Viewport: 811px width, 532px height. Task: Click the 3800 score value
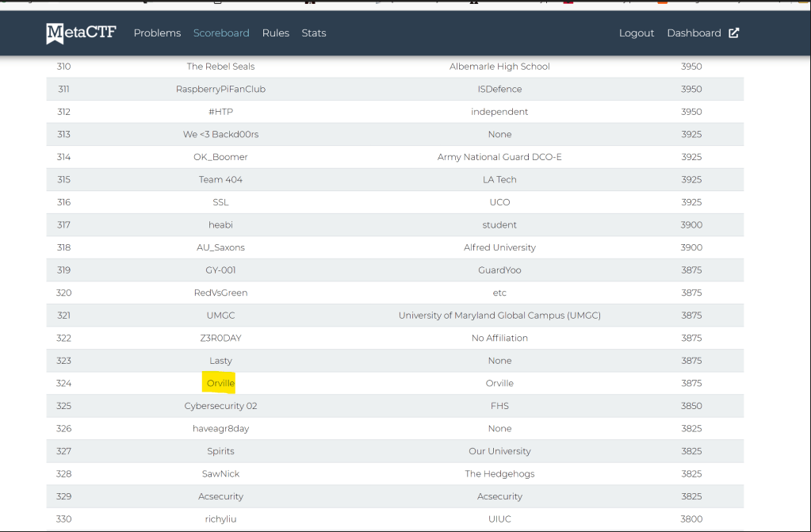(x=691, y=519)
